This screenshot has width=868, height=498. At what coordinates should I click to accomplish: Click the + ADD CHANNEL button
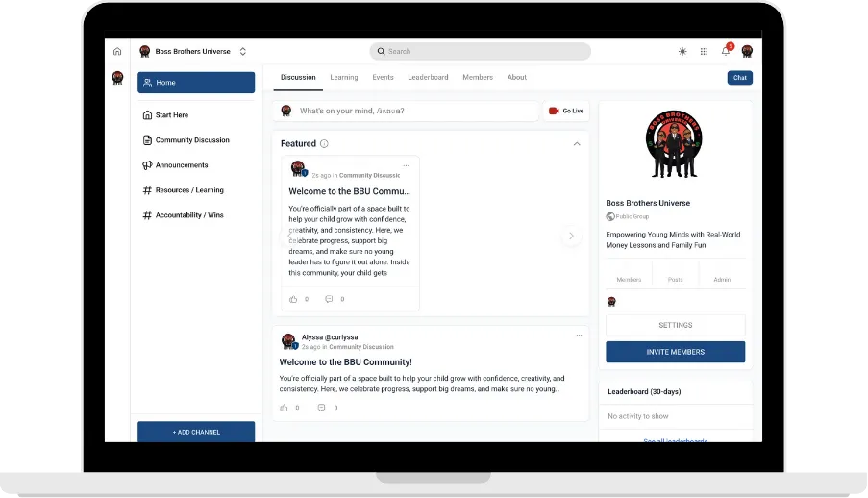[196, 432]
